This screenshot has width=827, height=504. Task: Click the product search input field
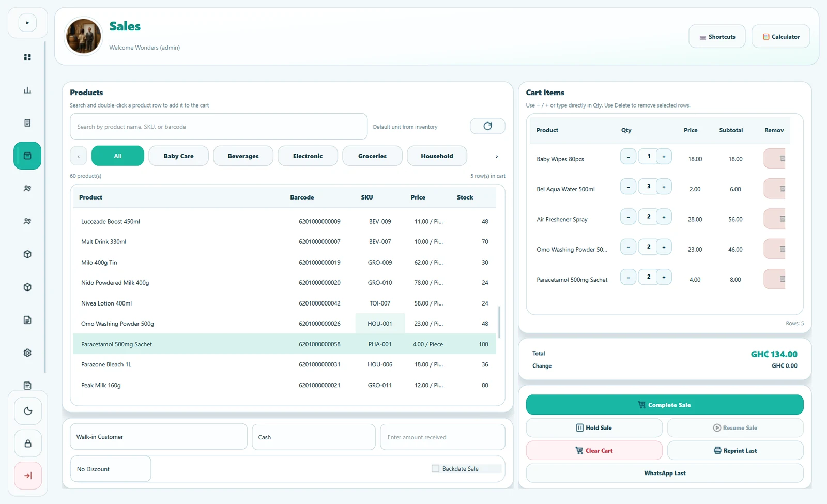219,127
